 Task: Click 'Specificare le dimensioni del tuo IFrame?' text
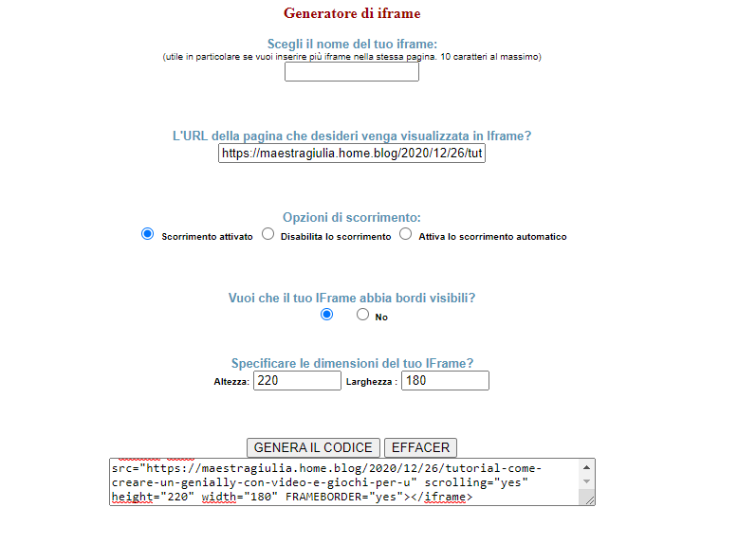coord(352,363)
